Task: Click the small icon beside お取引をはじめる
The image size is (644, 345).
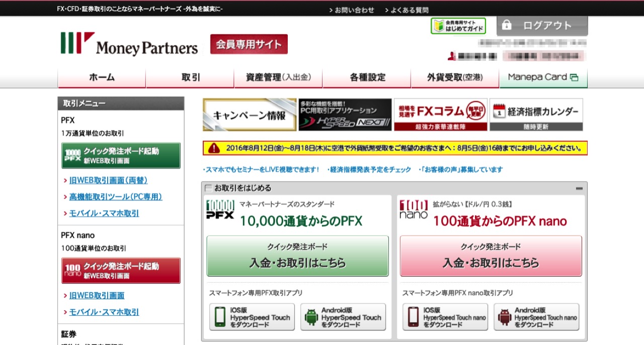Action: pos(208,188)
